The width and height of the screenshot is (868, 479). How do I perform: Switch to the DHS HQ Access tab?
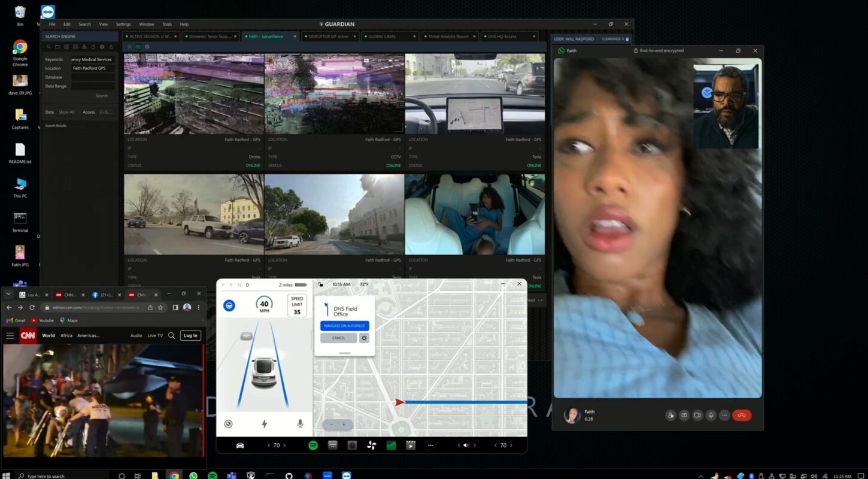coord(508,37)
